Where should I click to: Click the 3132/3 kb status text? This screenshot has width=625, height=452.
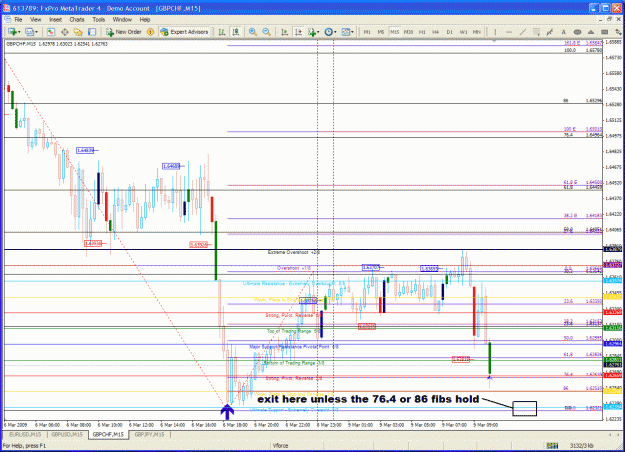coord(582,446)
